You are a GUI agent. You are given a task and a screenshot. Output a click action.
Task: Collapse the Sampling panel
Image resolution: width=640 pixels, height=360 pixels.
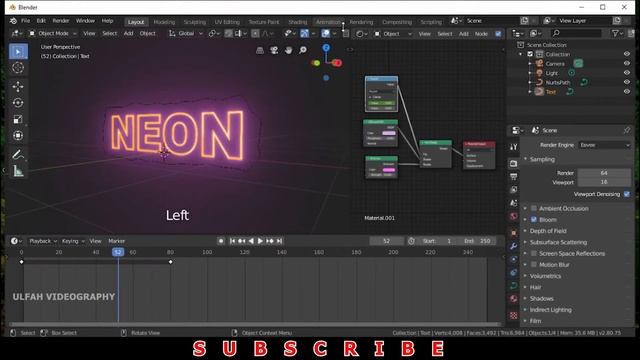(542, 159)
